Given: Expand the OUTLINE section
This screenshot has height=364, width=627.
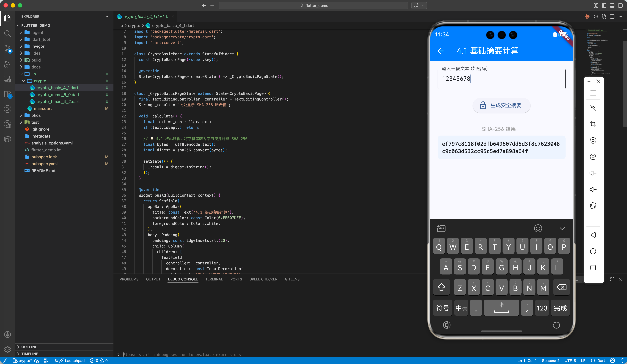Looking at the screenshot, I should click(29, 347).
